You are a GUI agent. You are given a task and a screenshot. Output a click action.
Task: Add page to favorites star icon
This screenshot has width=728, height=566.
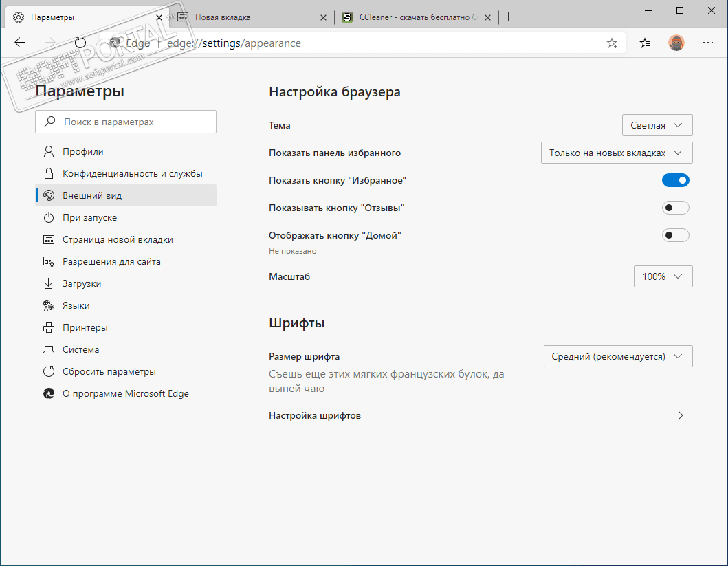tap(612, 43)
